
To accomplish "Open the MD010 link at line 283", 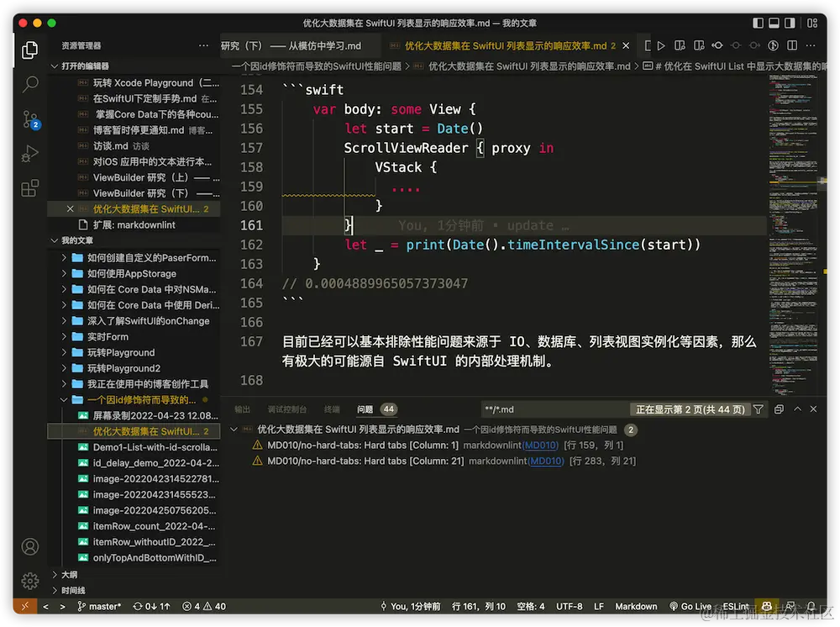I will click(545, 461).
